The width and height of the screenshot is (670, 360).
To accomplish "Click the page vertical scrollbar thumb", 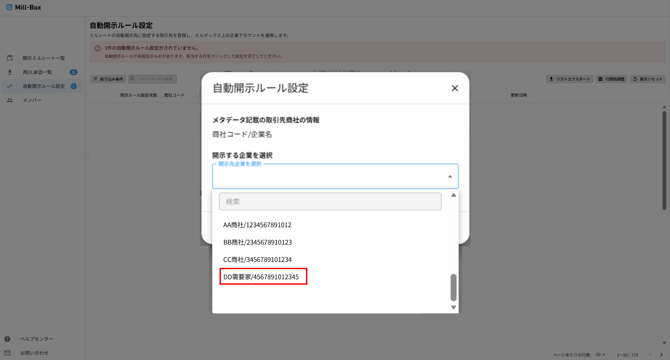I will pyautogui.click(x=664, y=160).
